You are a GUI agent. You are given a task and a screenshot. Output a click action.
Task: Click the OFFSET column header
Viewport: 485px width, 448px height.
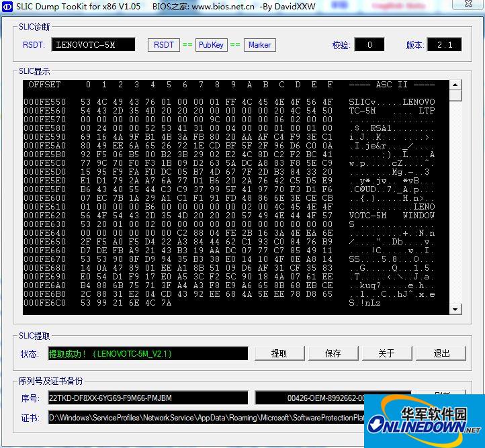[x=44, y=85]
